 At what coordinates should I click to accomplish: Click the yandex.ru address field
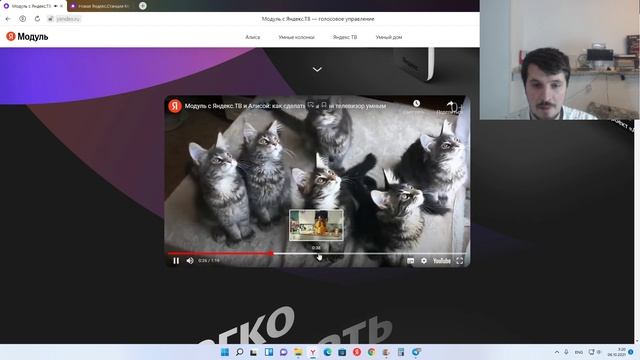coord(68,19)
